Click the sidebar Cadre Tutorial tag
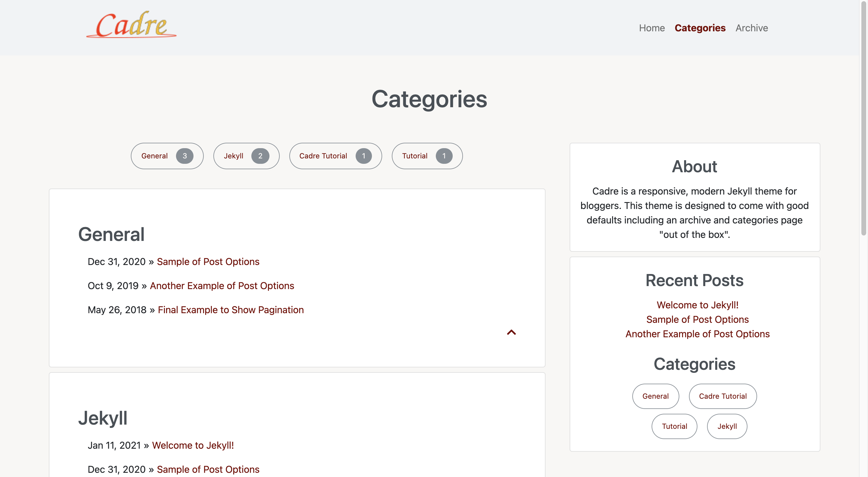Screen dimensions: 868x477 coord(723,396)
